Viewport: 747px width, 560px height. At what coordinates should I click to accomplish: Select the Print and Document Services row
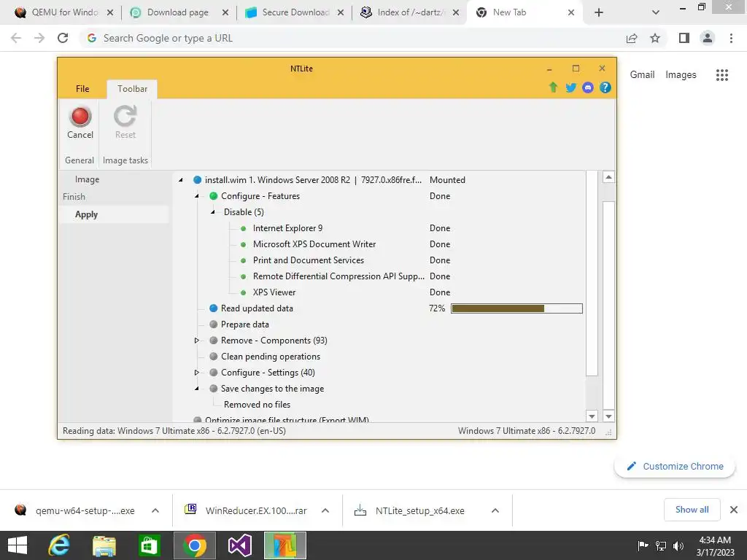309,260
